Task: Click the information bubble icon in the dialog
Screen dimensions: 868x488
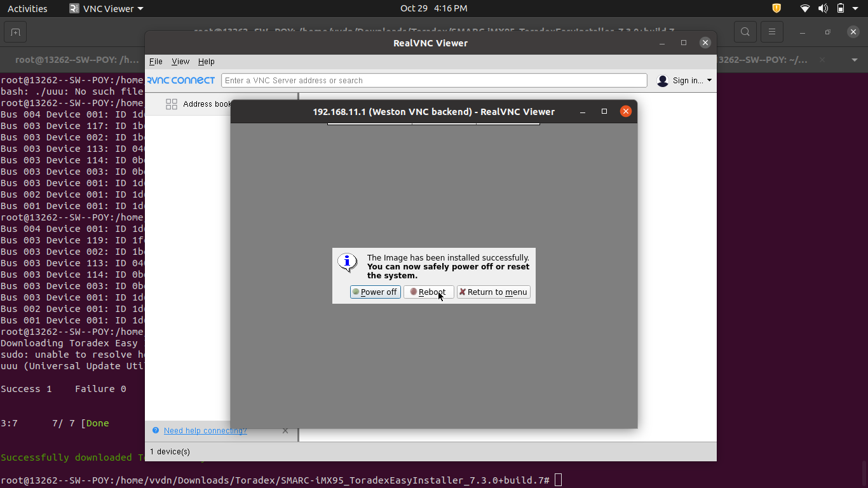Action: (x=348, y=262)
